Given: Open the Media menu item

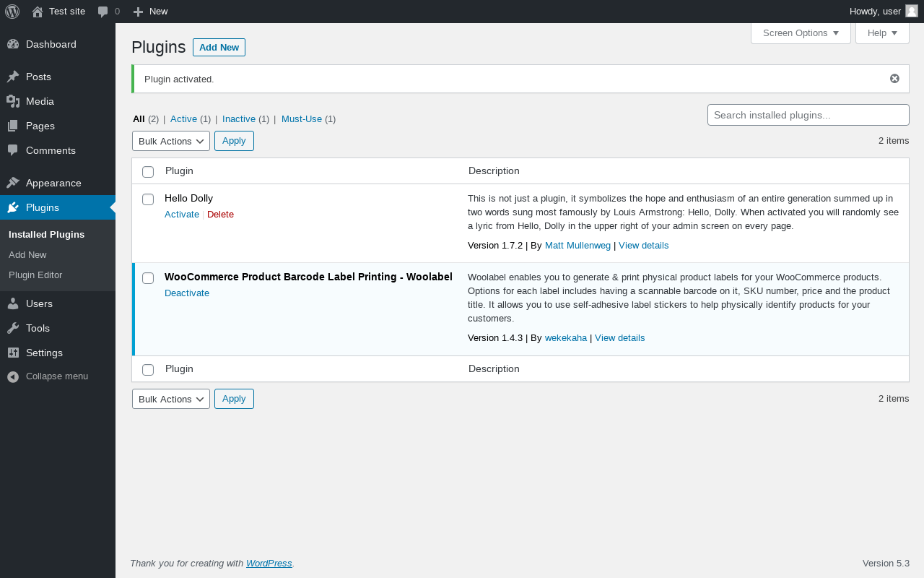Looking at the screenshot, I should click(58, 101).
